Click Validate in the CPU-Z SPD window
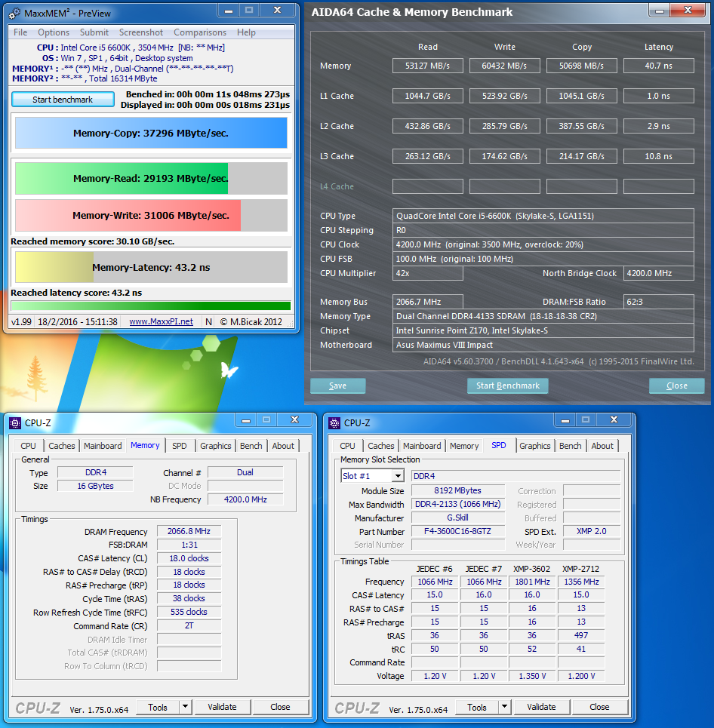The width and height of the screenshot is (714, 728). pyautogui.click(x=541, y=707)
